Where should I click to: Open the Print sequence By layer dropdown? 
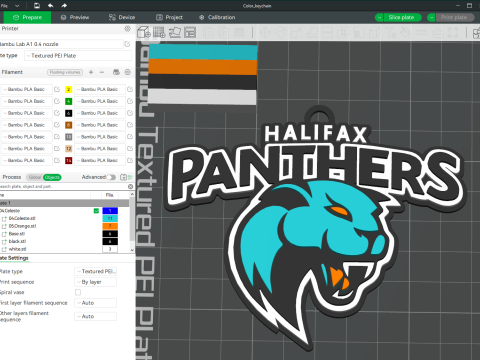(96, 282)
